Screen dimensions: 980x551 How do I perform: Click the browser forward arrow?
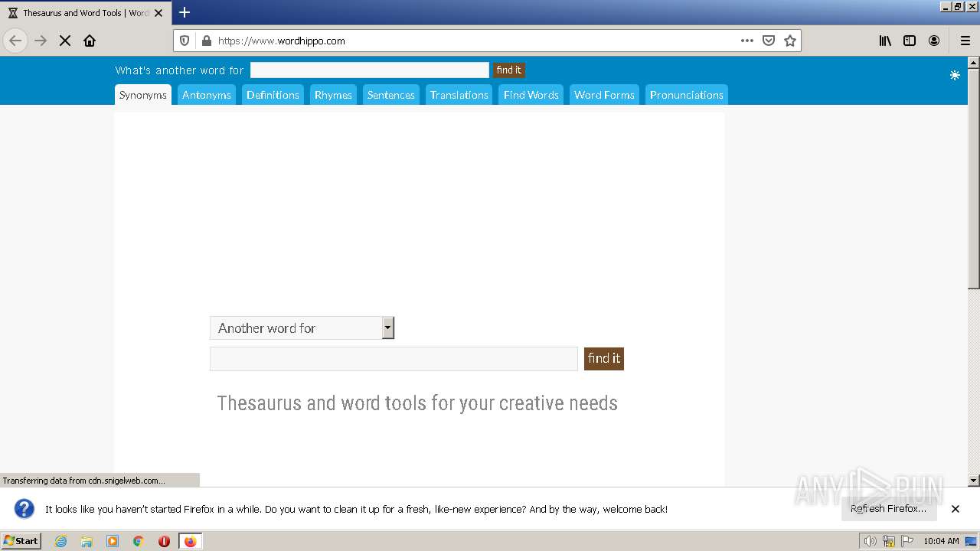pyautogui.click(x=41, y=41)
